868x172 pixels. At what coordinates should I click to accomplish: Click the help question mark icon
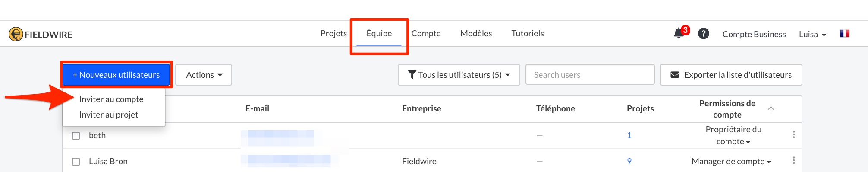click(x=704, y=33)
